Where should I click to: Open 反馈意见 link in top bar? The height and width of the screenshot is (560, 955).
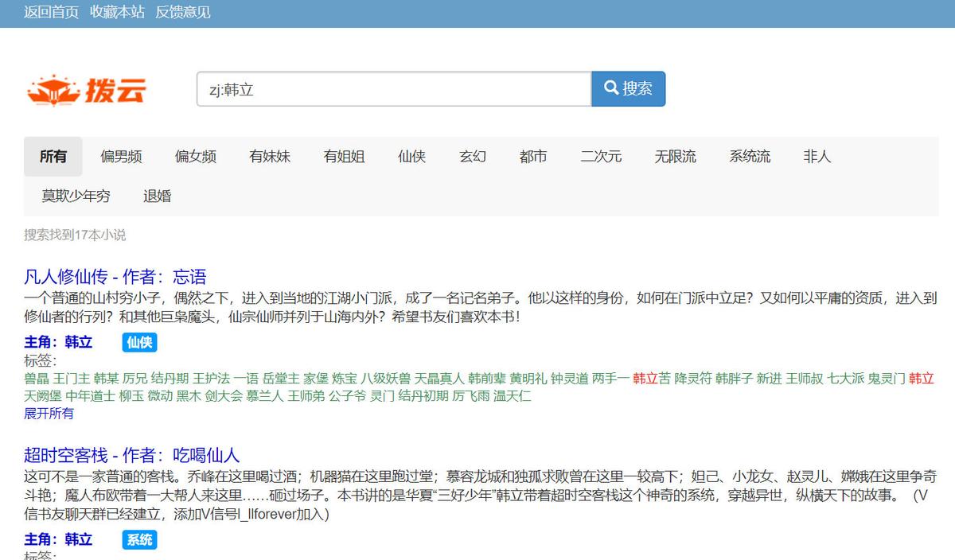coord(183,12)
